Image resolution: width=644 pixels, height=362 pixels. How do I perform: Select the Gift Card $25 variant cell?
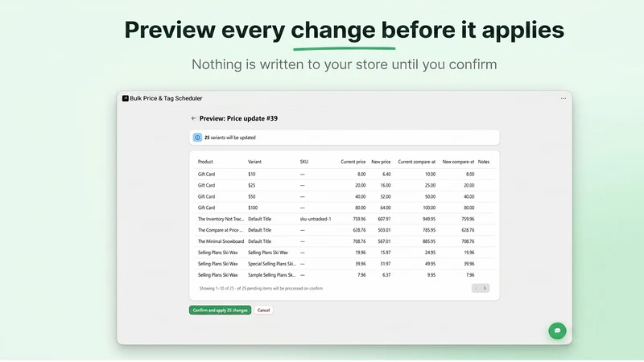click(x=251, y=186)
